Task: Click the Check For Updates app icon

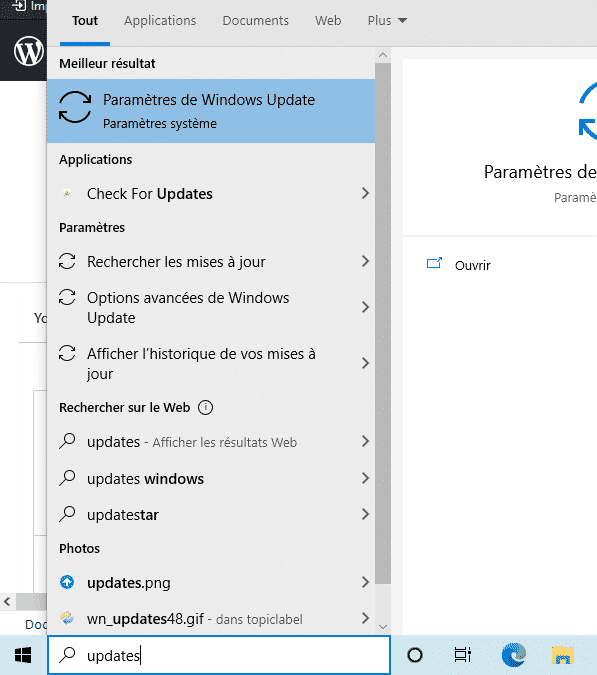Action: [x=67, y=193]
